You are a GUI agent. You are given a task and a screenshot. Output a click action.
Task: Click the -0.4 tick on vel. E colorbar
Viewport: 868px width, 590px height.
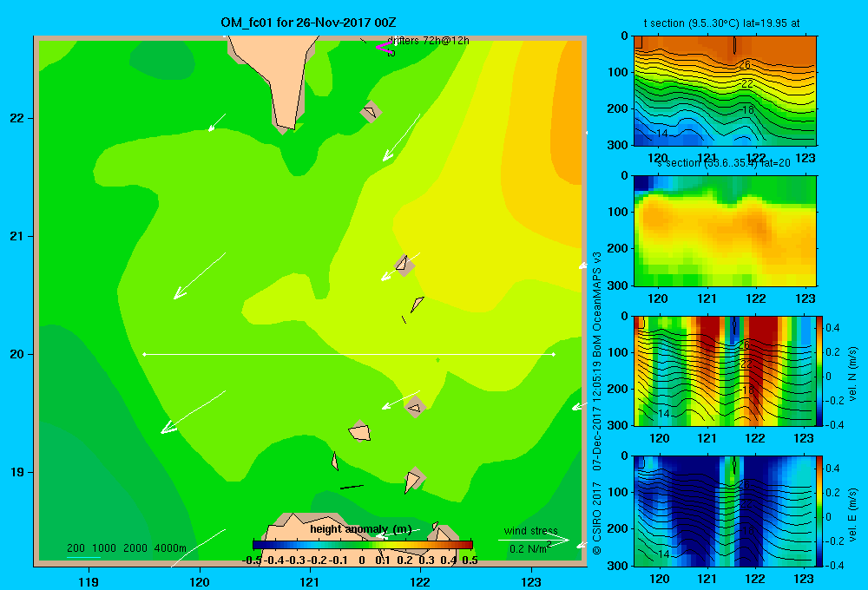coord(833,565)
